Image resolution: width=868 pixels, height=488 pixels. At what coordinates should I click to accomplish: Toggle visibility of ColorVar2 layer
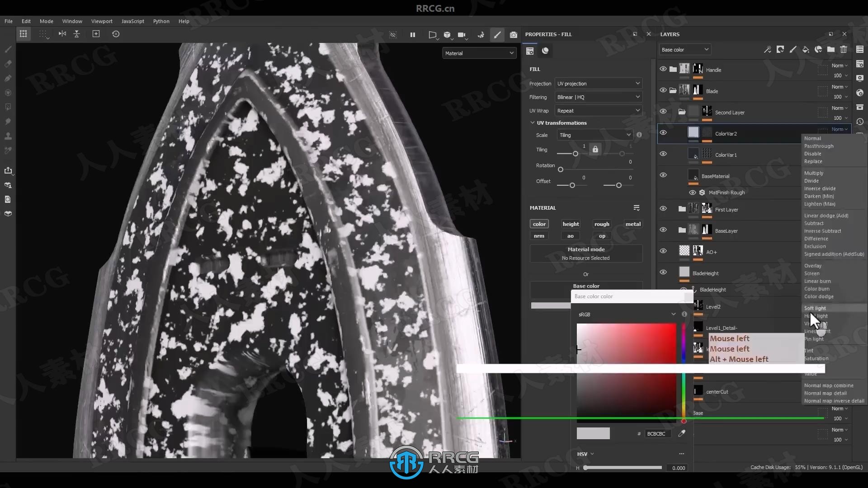(663, 133)
